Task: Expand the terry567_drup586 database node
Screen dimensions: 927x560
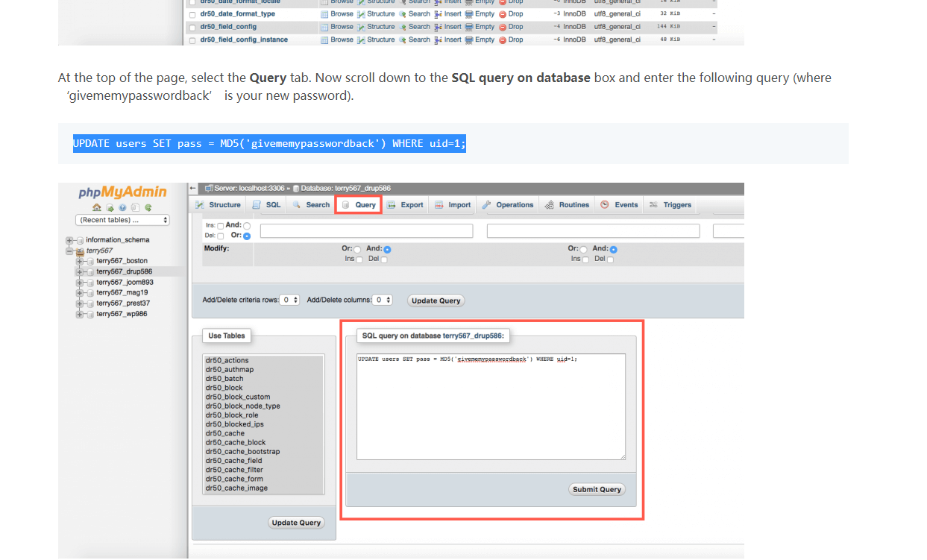Action: 79,272
